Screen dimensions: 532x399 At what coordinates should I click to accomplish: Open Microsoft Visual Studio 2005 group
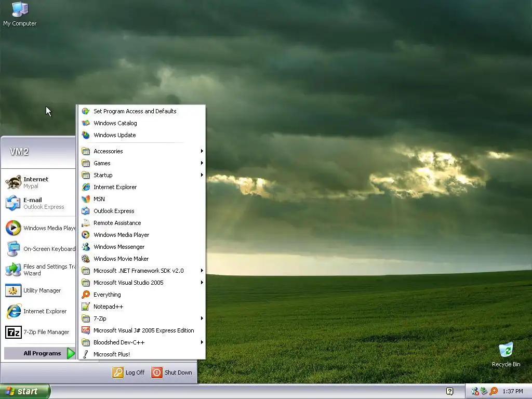coord(142,283)
